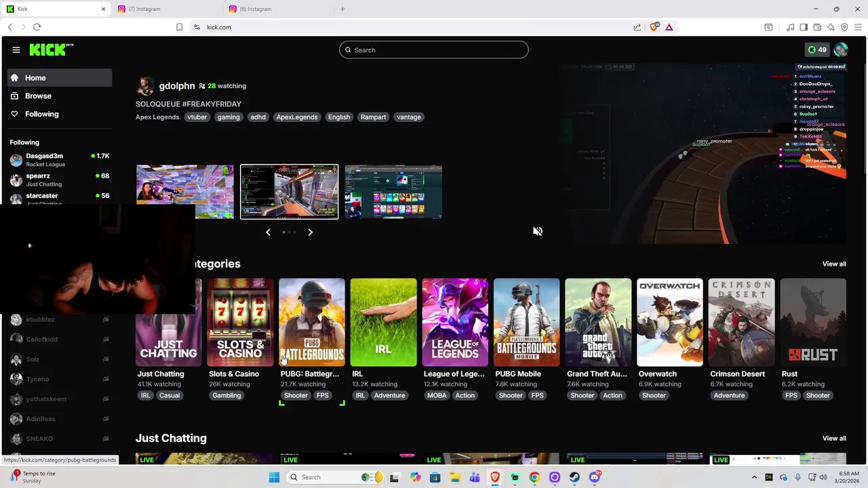Open a new tab with plus button

tap(342, 9)
